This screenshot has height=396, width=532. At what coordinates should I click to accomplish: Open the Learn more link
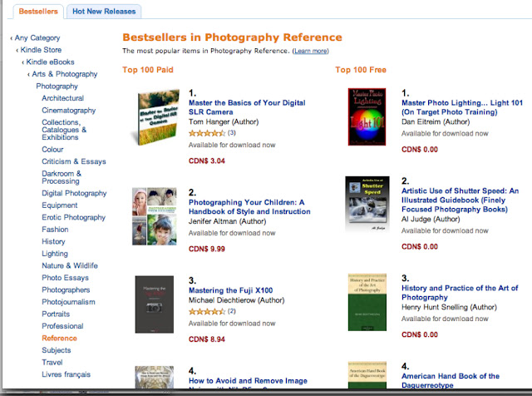[310, 51]
